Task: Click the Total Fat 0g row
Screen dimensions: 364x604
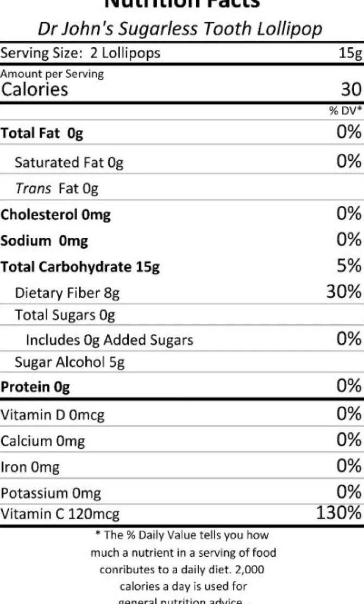Action: pyautogui.click(x=182, y=133)
